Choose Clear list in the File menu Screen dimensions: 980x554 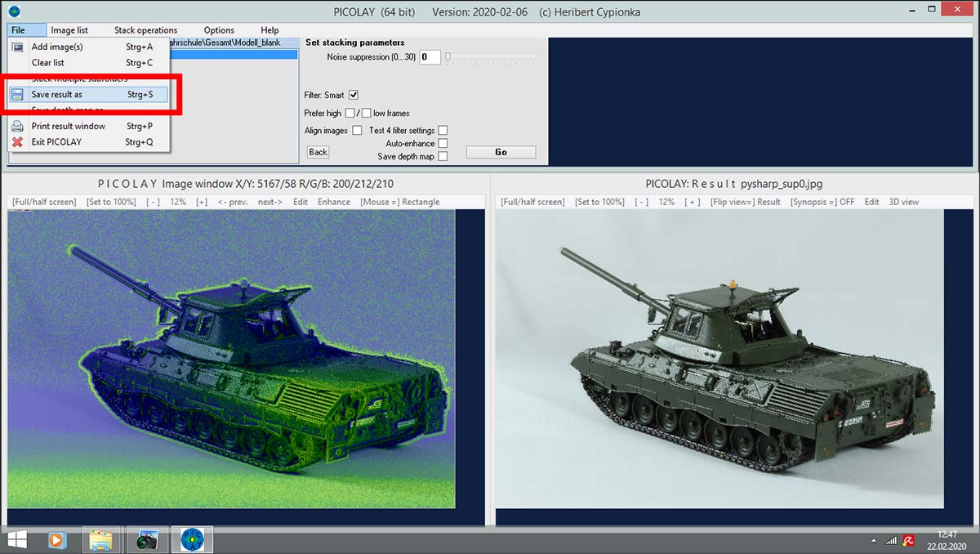[x=88, y=62]
